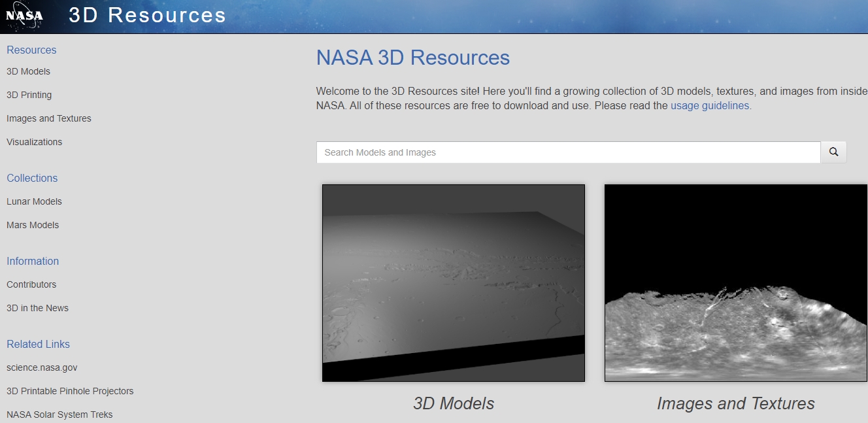Open 3D in the News link

tap(37, 308)
